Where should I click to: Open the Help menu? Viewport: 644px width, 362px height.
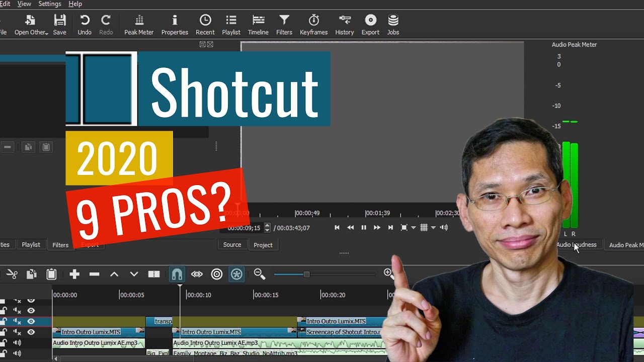[x=75, y=4]
